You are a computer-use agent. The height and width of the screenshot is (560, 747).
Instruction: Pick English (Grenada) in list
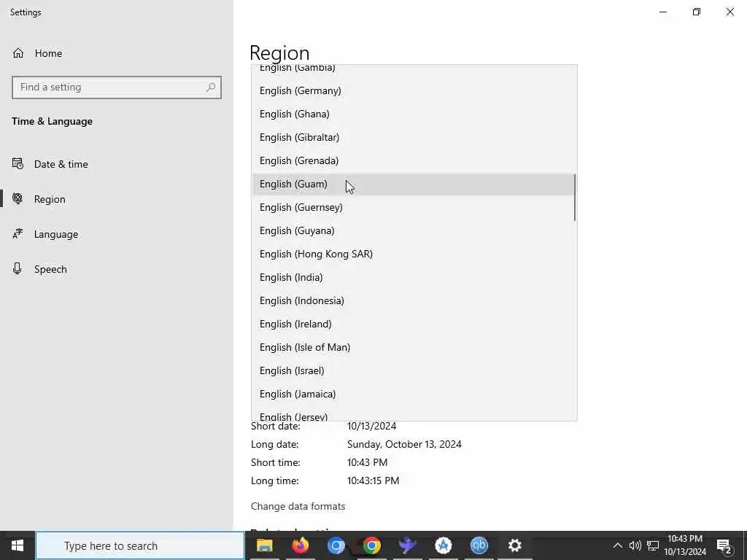[414, 160]
